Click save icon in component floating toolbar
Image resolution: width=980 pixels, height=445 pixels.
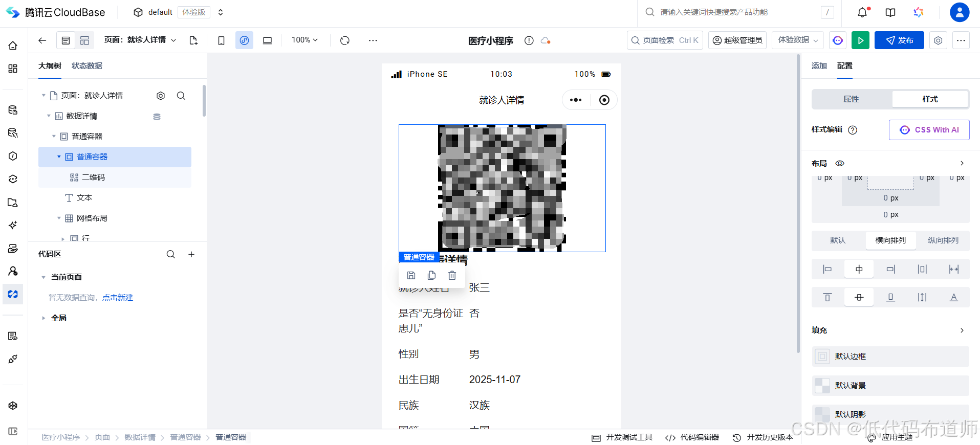tap(411, 275)
